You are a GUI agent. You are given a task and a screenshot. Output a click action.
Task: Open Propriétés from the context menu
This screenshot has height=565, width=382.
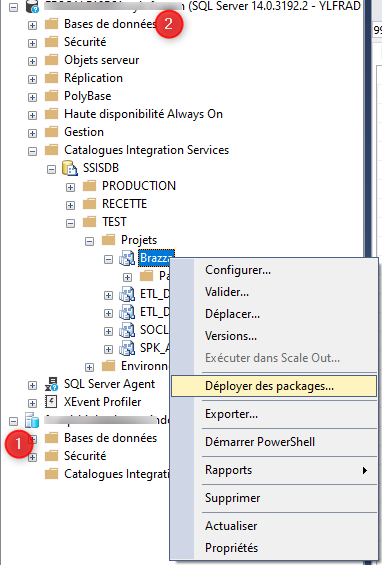[x=274, y=548]
